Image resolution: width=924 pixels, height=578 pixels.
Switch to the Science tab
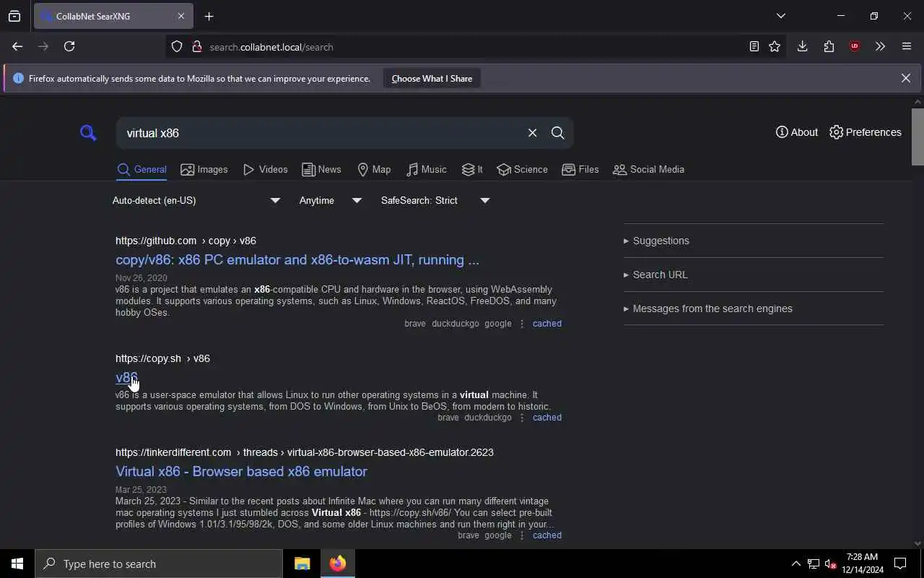(x=522, y=169)
